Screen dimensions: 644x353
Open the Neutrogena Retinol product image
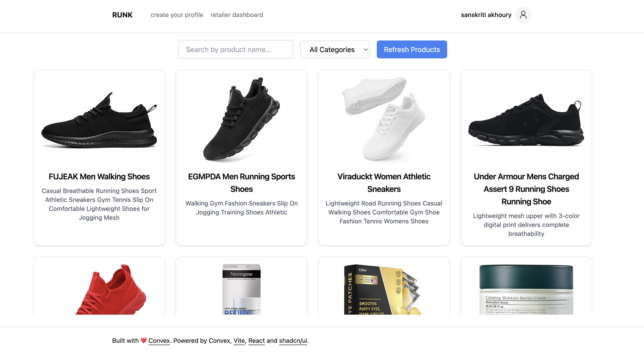[x=242, y=289]
